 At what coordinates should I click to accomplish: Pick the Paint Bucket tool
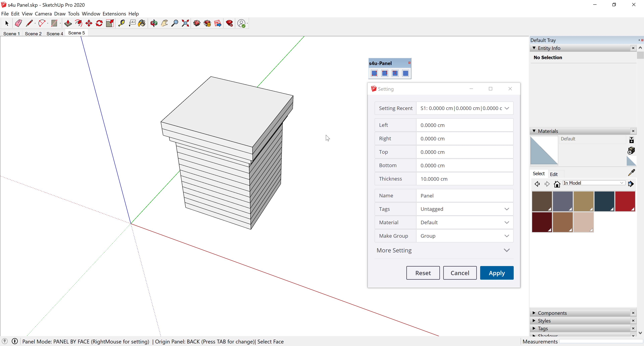(x=142, y=23)
